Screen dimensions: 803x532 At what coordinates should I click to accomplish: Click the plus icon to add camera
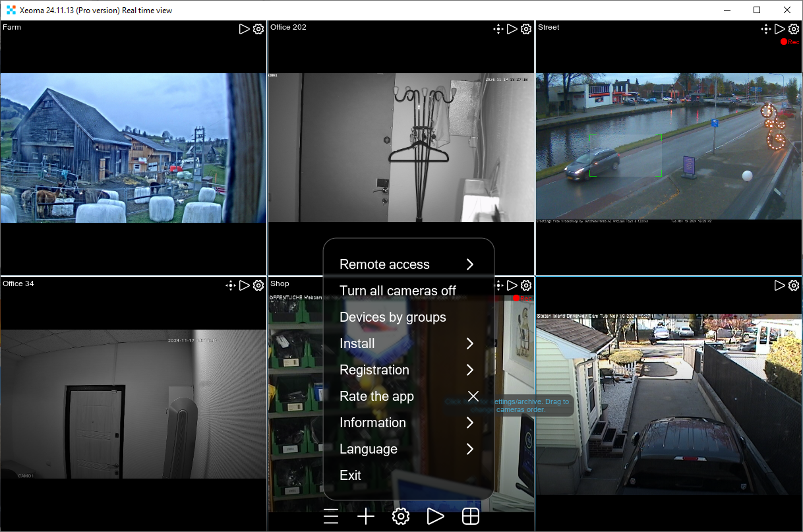click(x=366, y=516)
